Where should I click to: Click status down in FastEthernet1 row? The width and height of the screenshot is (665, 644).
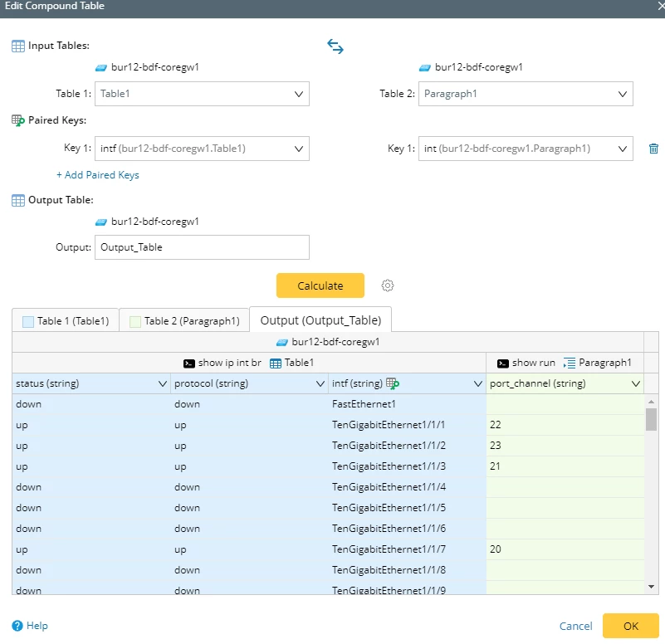tap(29, 404)
